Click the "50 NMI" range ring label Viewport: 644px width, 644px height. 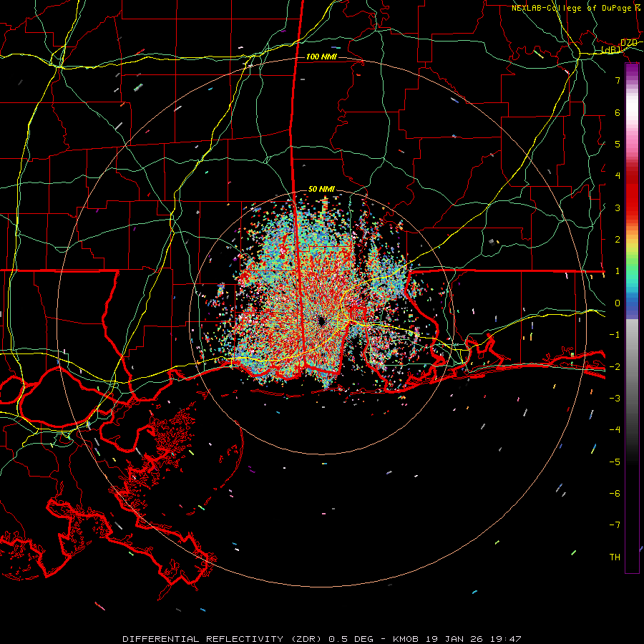[321, 189]
